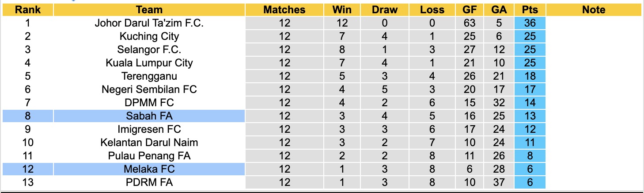
Task: Select Imigresen FC team name
Action: 149,129
